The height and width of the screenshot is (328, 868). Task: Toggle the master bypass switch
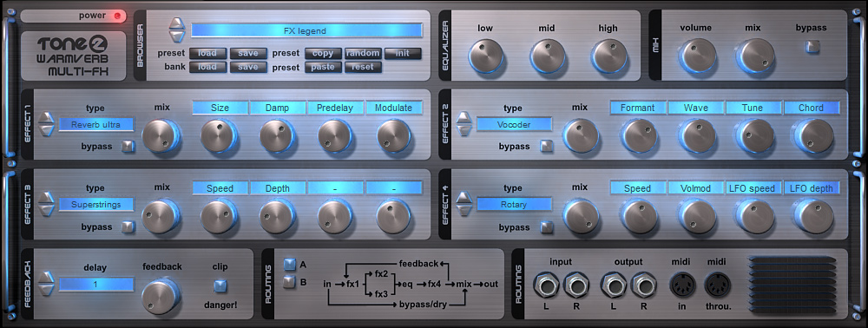[x=812, y=47]
